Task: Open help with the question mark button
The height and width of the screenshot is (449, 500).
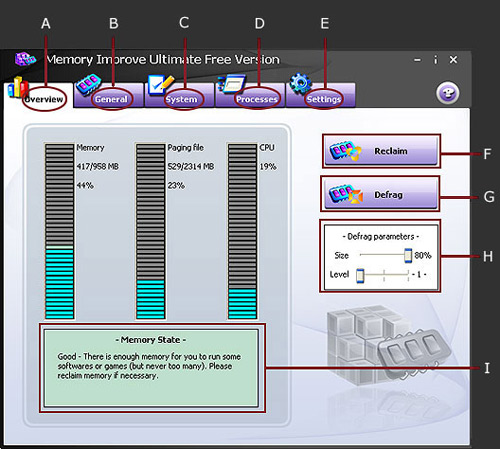Action: [x=448, y=93]
